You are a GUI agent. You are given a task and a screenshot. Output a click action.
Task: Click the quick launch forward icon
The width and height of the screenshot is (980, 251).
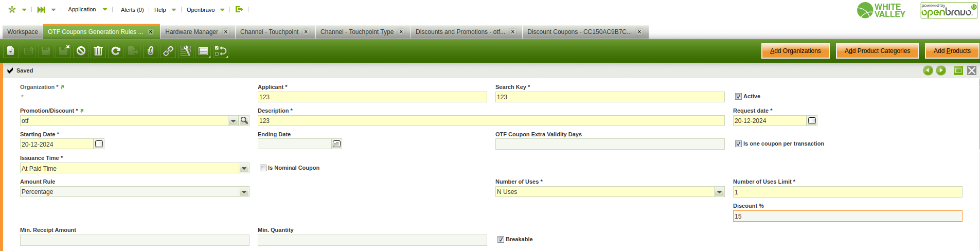(41, 9)
